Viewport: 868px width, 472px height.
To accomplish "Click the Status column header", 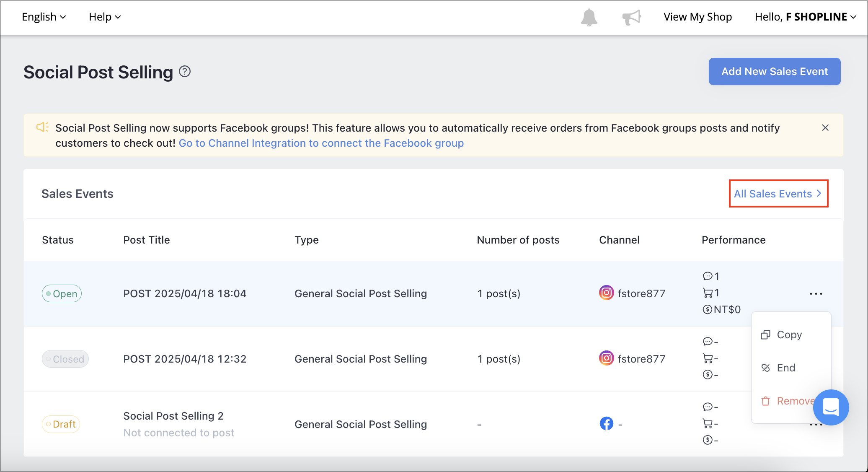I will coord(58,240).
